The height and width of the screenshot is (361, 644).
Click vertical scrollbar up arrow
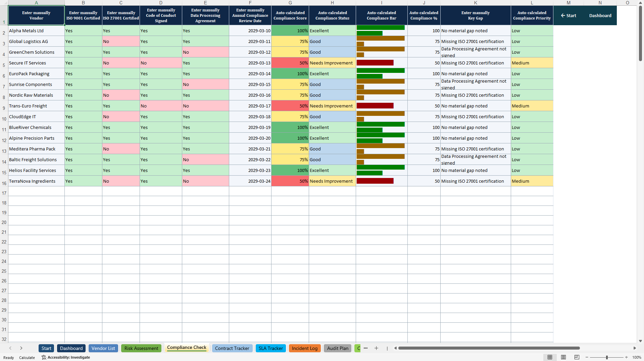click(640, 3)
